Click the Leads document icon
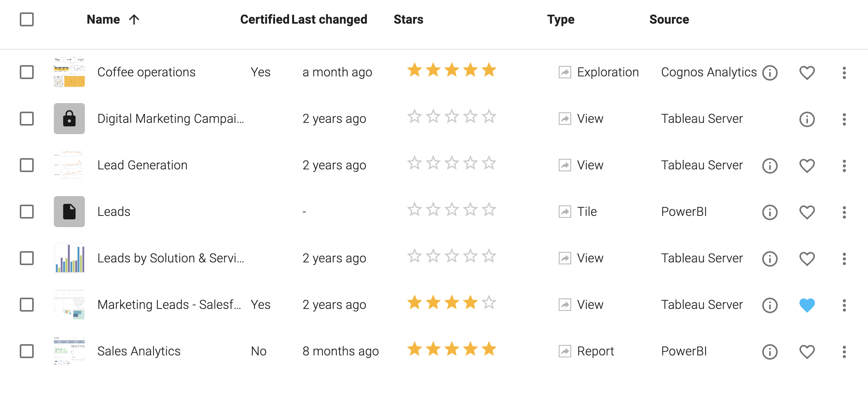Screen dimensions: 868x393 pyautogui.click(x=69, y=212)
